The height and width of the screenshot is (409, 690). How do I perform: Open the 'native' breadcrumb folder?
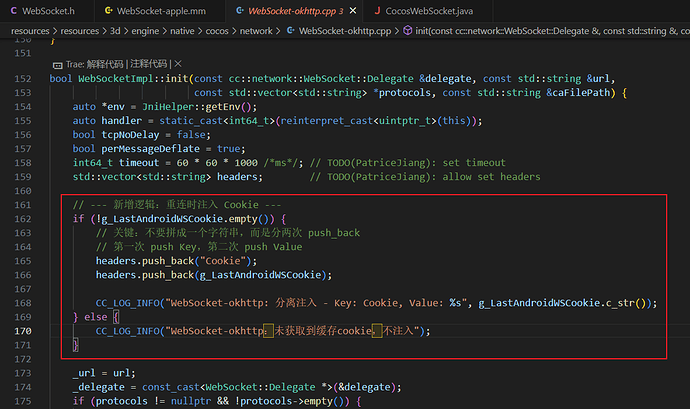(182, 31)
